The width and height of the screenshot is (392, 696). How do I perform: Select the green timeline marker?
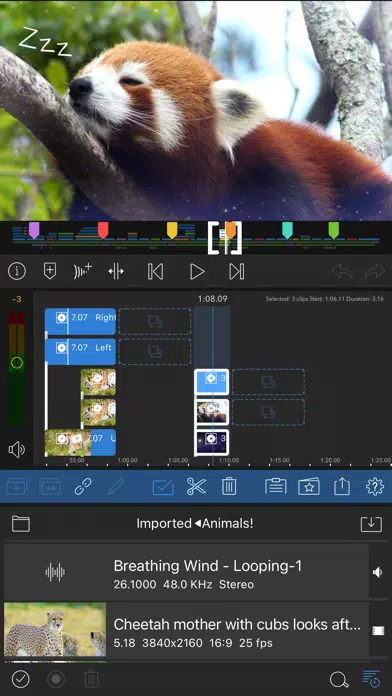coord(333,230)
